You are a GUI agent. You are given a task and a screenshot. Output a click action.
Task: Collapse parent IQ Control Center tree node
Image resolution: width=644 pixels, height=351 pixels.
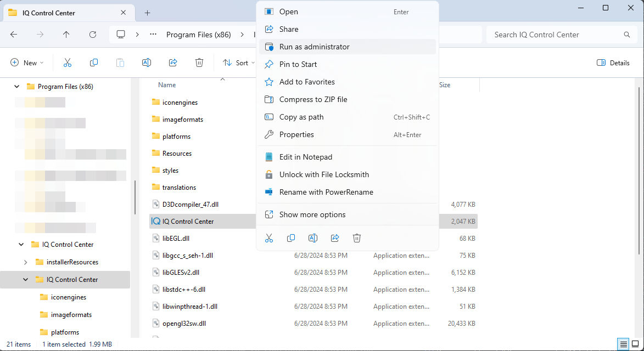click(x=21, y=245)
